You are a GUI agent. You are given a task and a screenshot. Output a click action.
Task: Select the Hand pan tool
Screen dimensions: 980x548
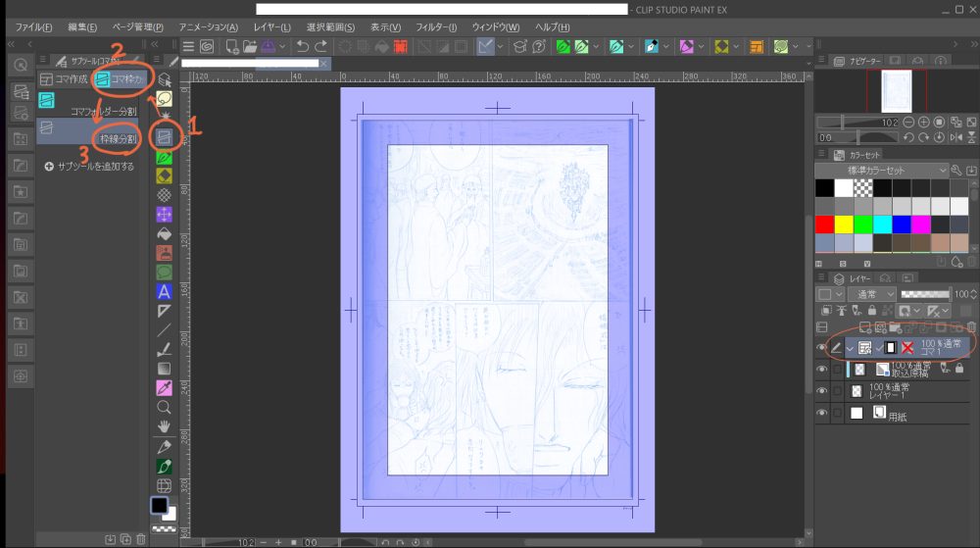click(165, 425)
